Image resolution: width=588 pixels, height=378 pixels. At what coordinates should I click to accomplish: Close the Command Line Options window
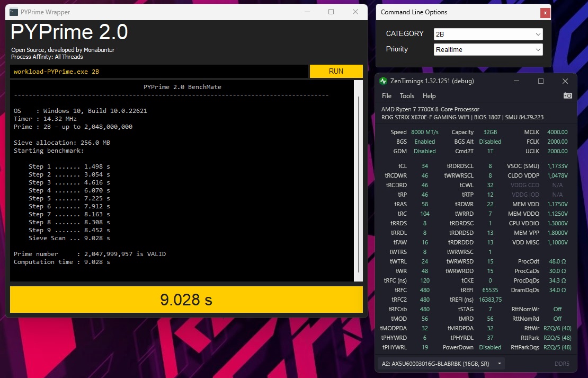545,13
